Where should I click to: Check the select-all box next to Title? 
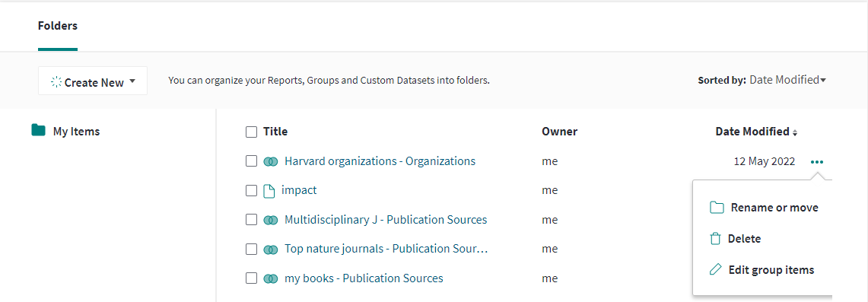[251, 132]
